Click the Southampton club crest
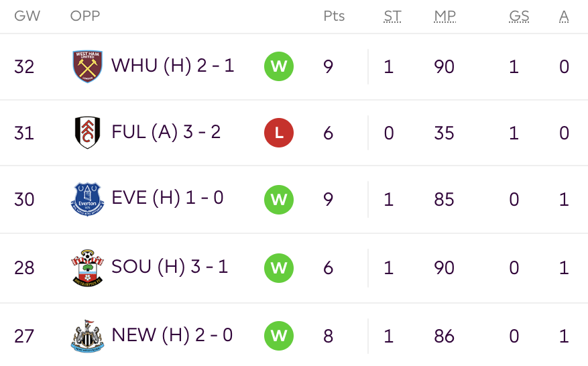 [87, 267]
